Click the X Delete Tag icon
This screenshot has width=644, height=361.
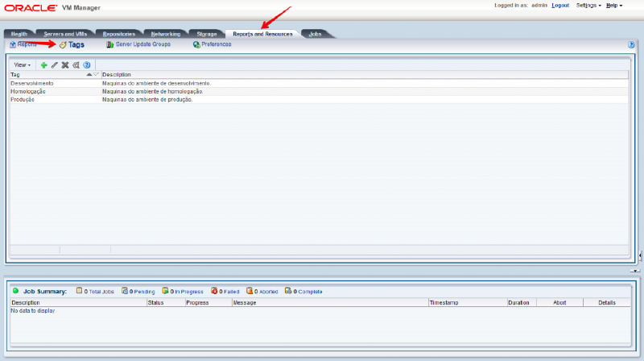[x=65, y=64]
